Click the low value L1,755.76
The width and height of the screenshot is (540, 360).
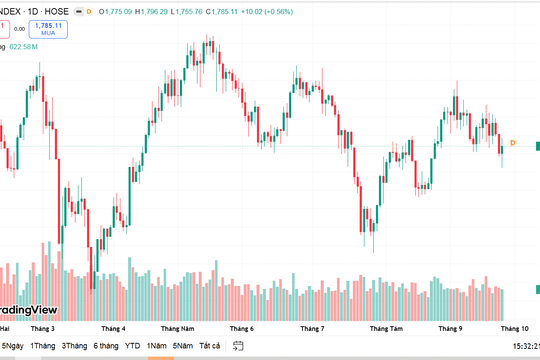(x=187, y=12)
